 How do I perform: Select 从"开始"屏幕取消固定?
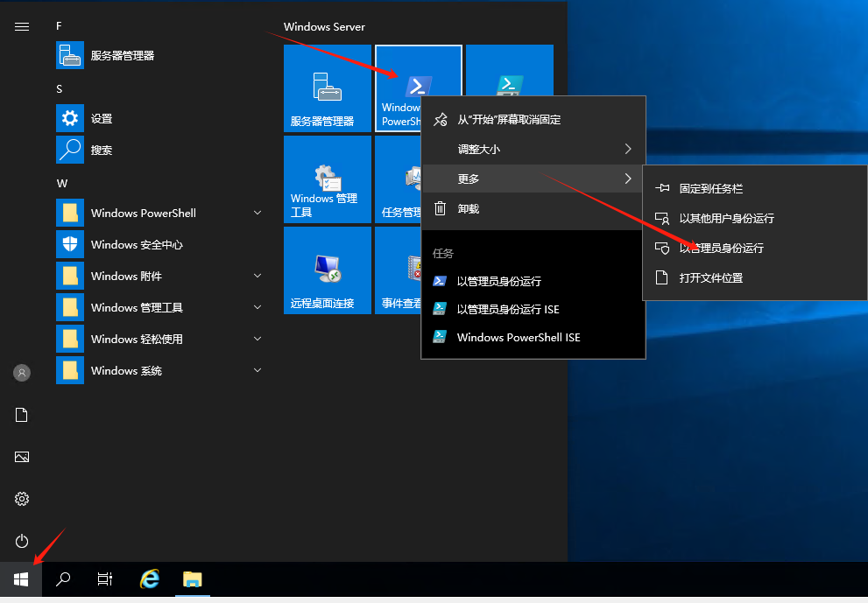tap(533, 120)
